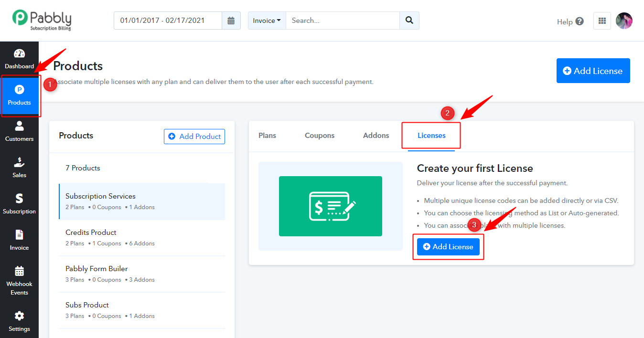Click the date range field
The image size is (644, 338).
click(x=168, y=21)
